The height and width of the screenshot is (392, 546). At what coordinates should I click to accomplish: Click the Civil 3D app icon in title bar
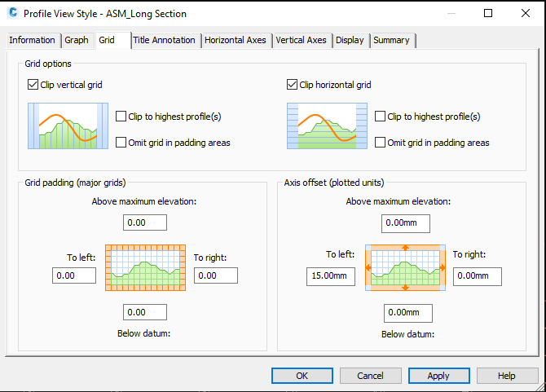pyautogui.click(x=13, y=13)
